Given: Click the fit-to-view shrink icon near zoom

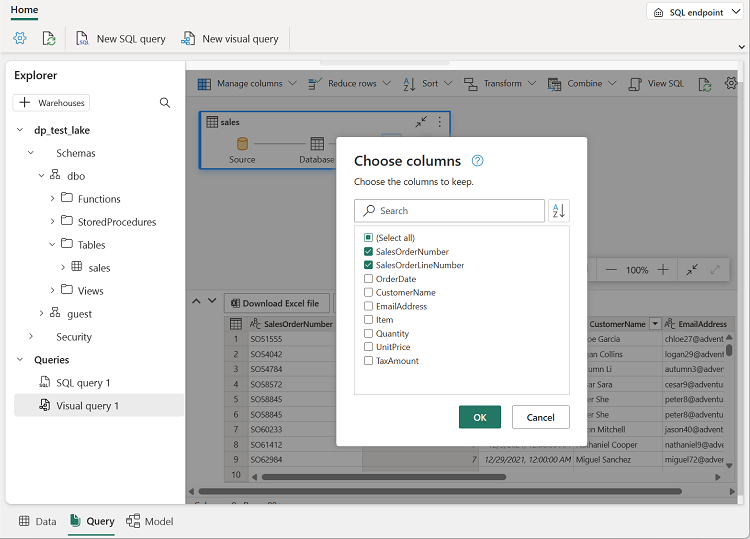Looking at the screenshot, I should tap(692, 270).
